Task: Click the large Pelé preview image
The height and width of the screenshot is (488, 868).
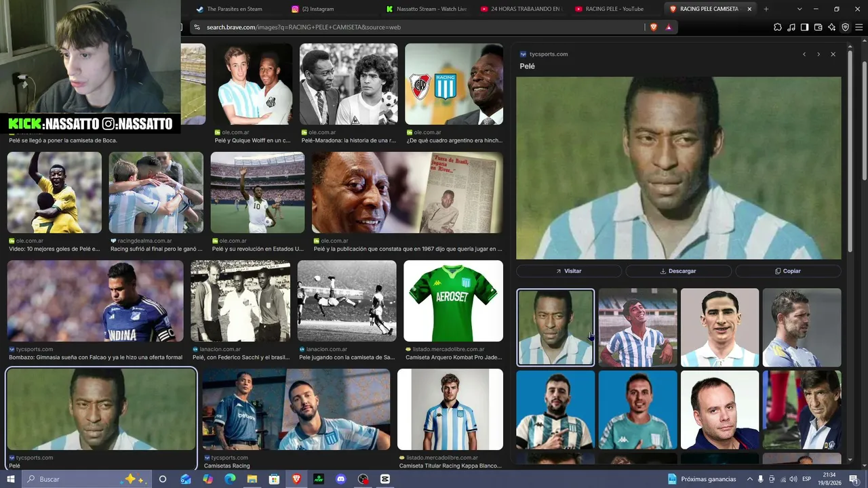Action: 678,168
